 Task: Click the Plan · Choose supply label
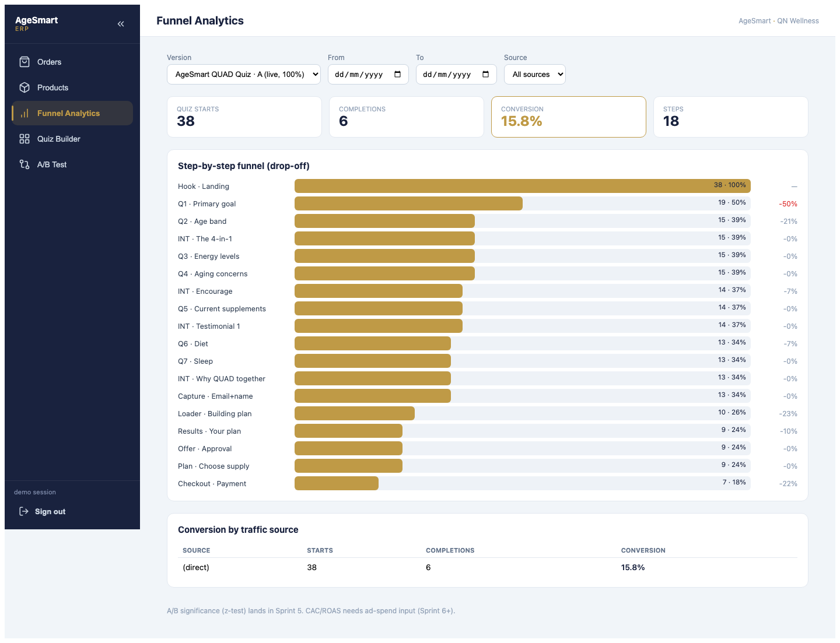[213, 466]
